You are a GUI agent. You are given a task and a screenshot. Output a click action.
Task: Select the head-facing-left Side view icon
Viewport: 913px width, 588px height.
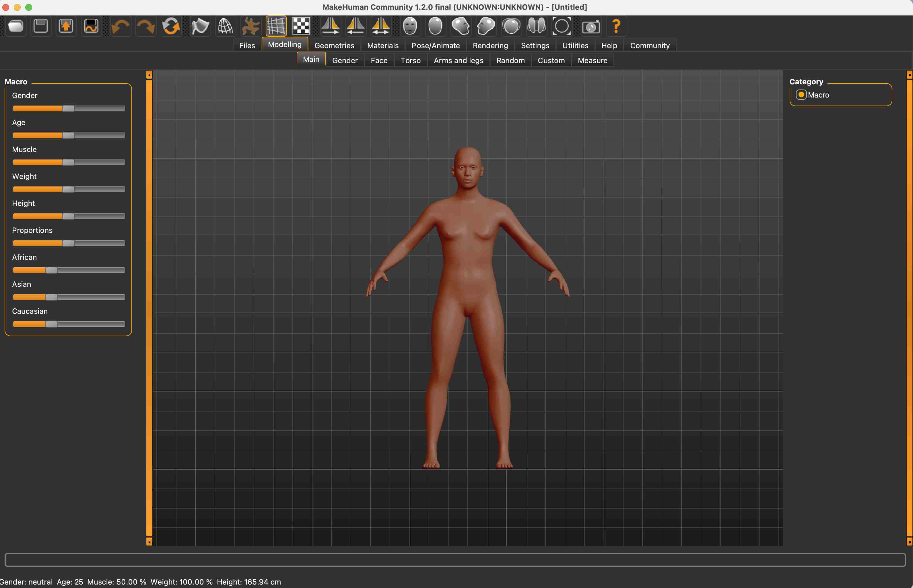486,26
